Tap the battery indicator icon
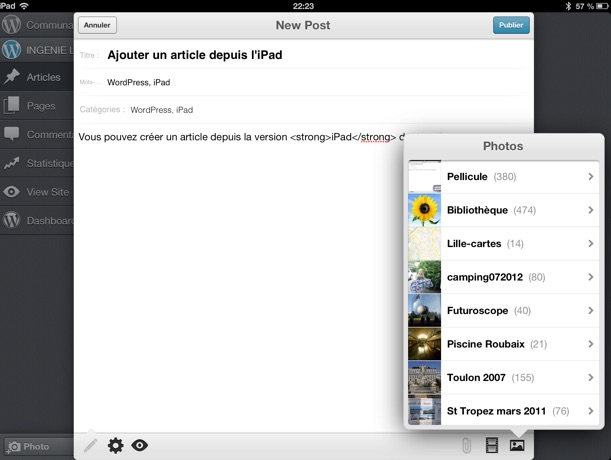 (602, 6)
